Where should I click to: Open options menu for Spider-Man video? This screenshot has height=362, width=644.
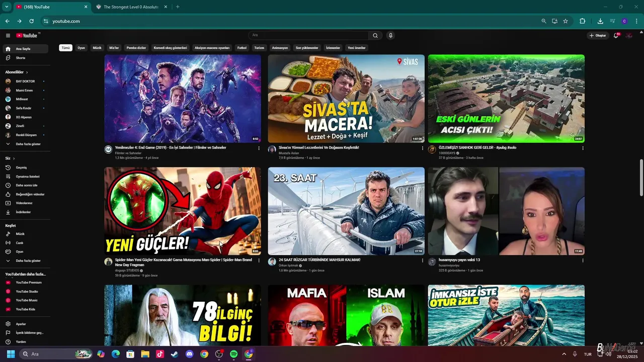point(259,260)
